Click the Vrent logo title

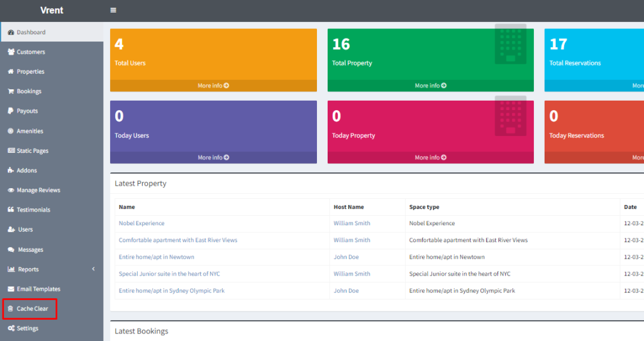point(52,11)
